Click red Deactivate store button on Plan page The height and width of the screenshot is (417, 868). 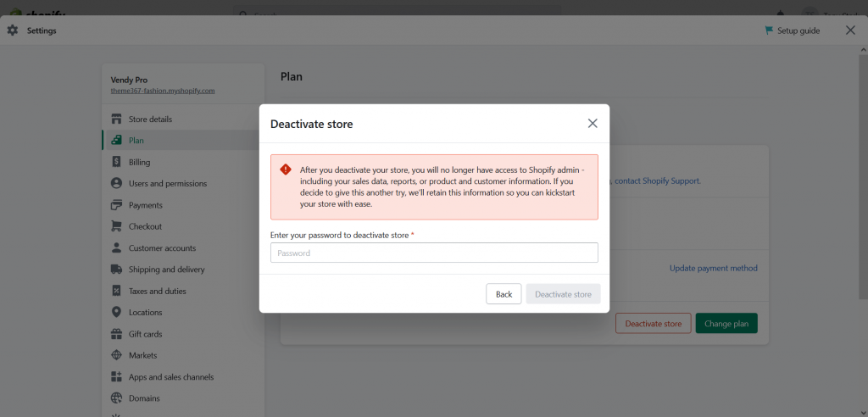[654, 324]
